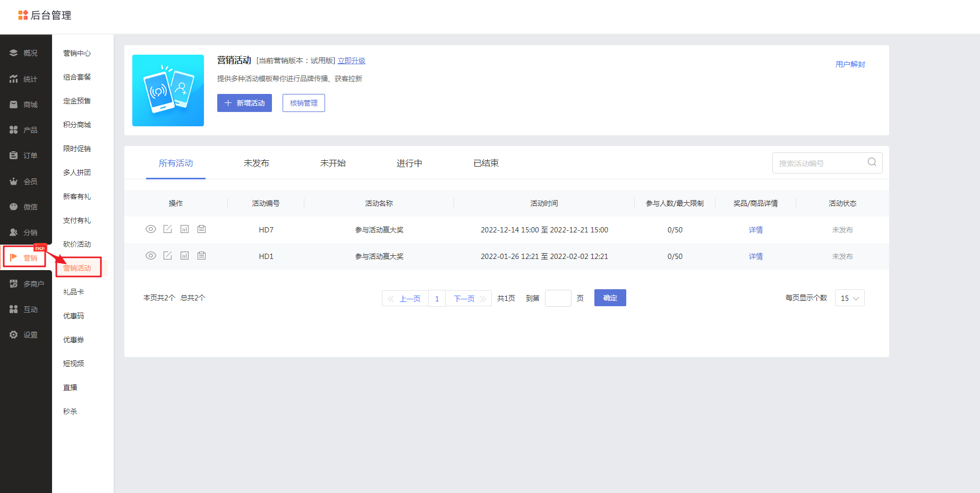Preview activity HD1 with the eye icon

[x=151, y=256]
